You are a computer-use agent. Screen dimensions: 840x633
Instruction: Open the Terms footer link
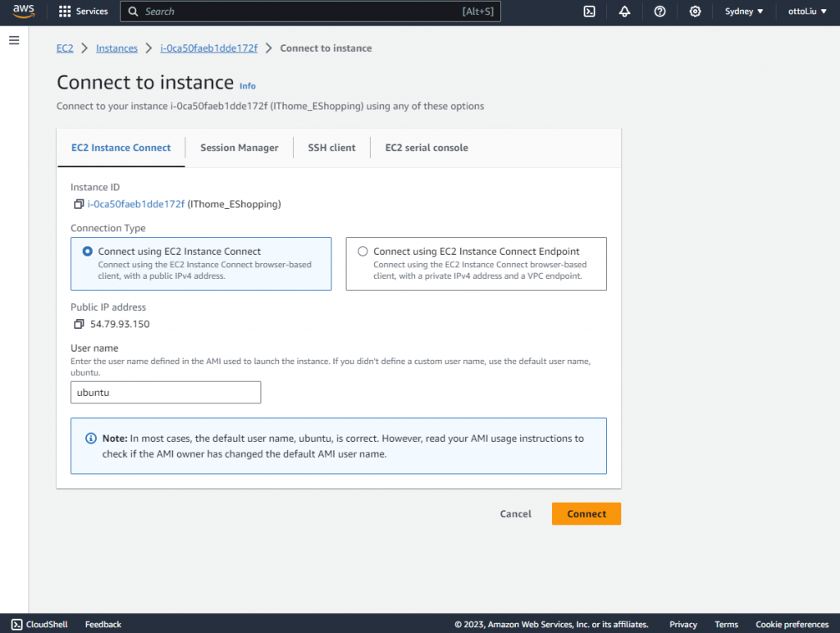tap(727, 625)
